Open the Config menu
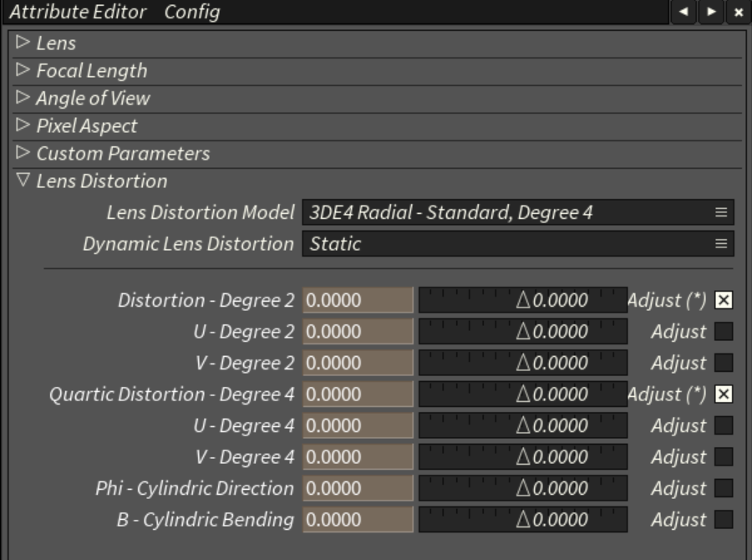The image size is (752, 560). (192, 12)
